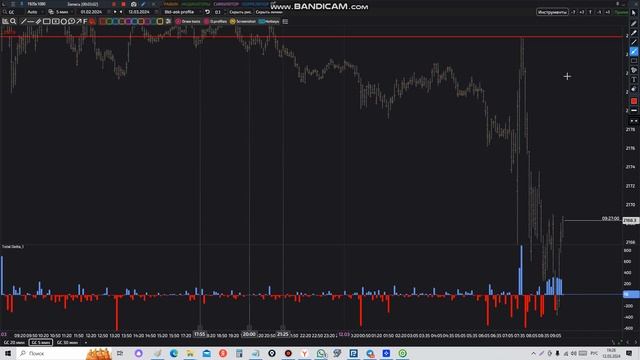This screenshot has height=360, width=640.
Task: Click the Скрыть рис. button
Action: pyautogui.click(x=240, y=12)
